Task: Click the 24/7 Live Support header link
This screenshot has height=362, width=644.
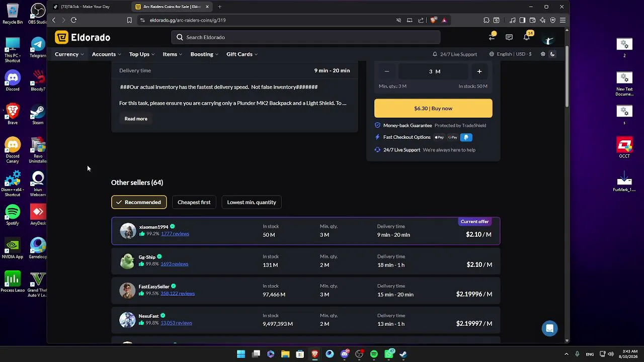Action: coord(455,54)
